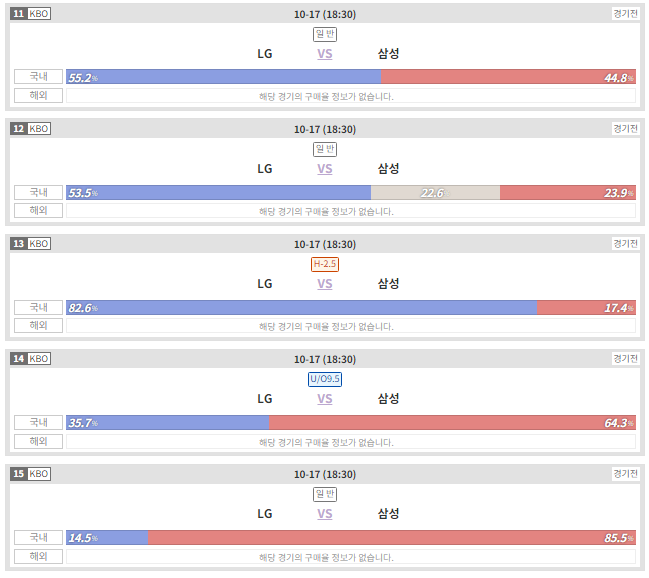649x578 pixels.
Task: Click 일반 badge in match 15
Action: 325,494
